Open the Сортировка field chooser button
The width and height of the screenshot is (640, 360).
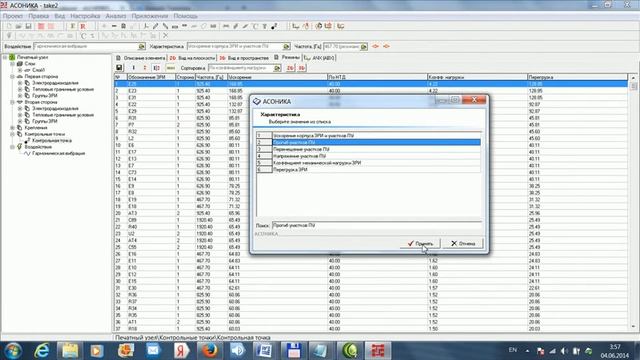(277, 68)
